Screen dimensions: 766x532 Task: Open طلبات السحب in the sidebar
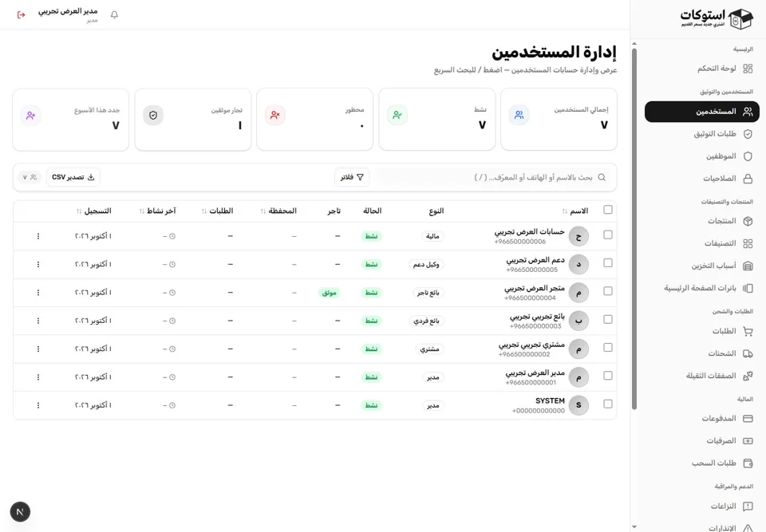click(x=702, y=463)
